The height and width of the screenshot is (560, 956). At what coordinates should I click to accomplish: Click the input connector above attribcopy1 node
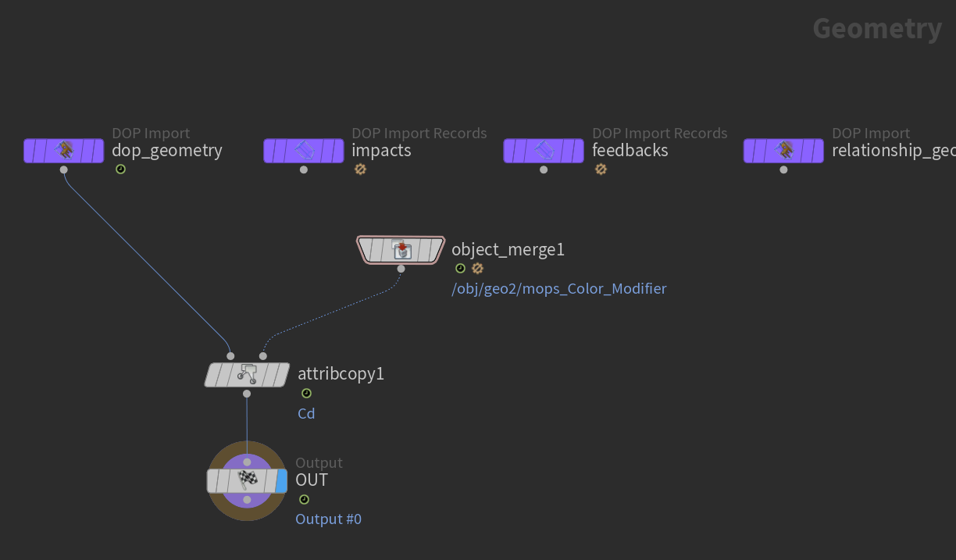pyautogui.click(x=230, y=355)
